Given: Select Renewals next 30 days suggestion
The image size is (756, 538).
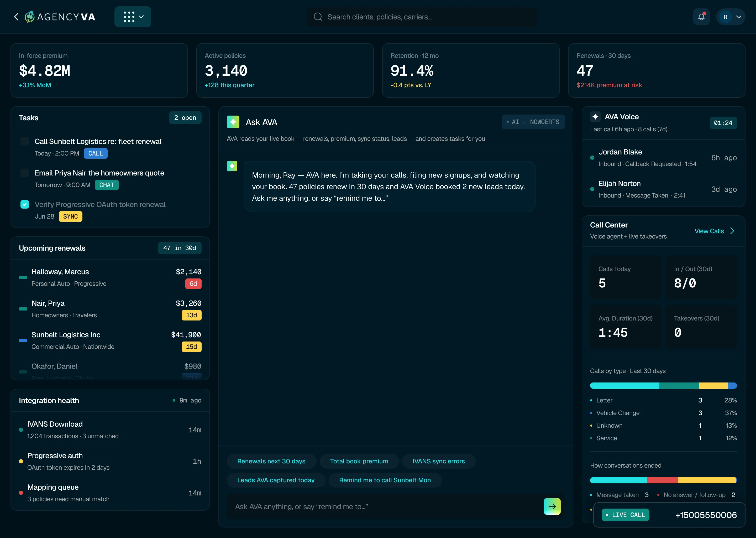Looking at the screenshot, I should click(x=271, y=461).
